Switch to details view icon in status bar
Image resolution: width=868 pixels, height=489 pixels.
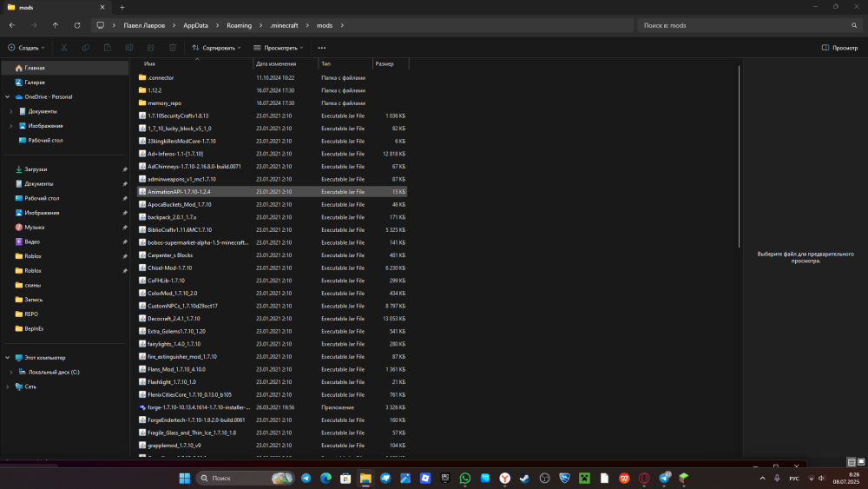852,462
